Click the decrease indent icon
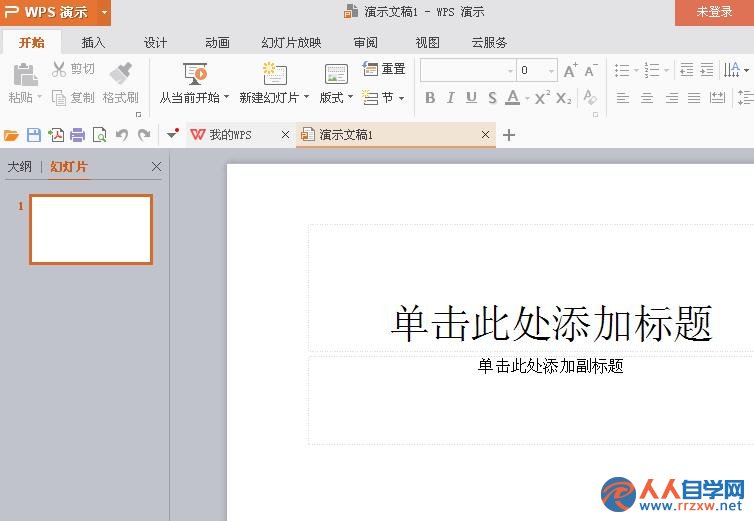 click(687, 70)
